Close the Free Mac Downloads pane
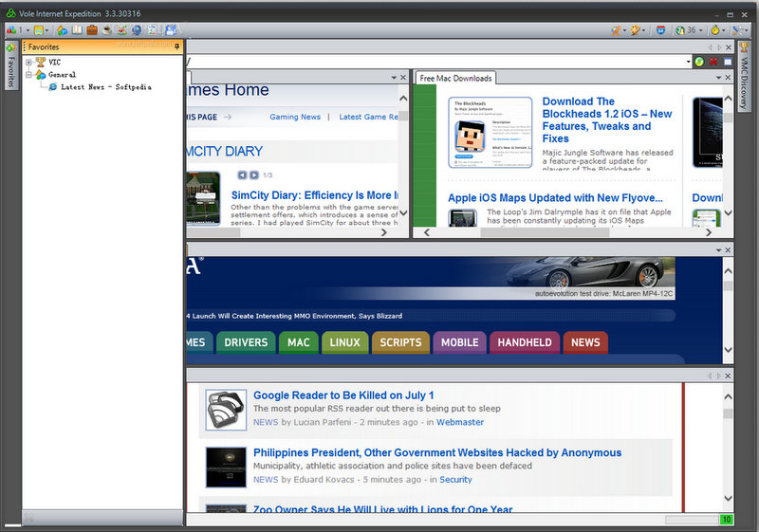The width and height of the screenshot is (759, 532). click(728, 78)
